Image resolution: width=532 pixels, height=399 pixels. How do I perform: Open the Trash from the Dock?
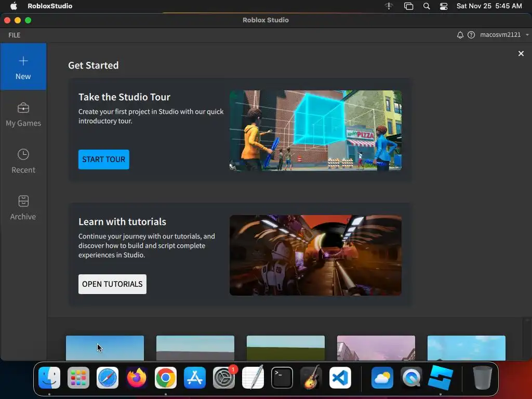[483, 378]
